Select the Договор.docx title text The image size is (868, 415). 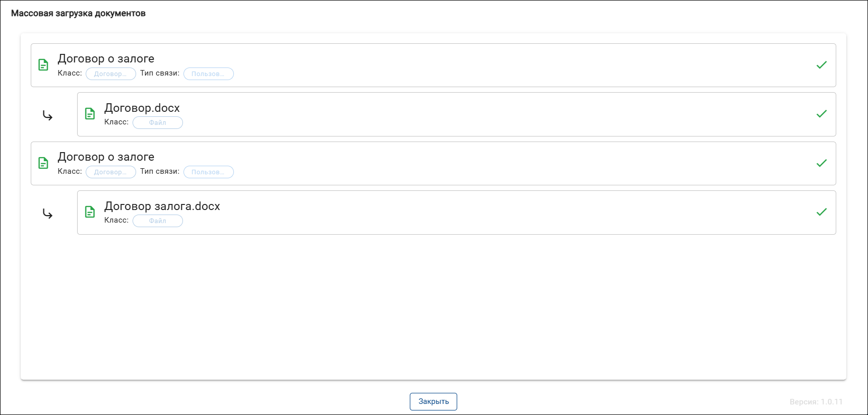click(x=142, y=108)
